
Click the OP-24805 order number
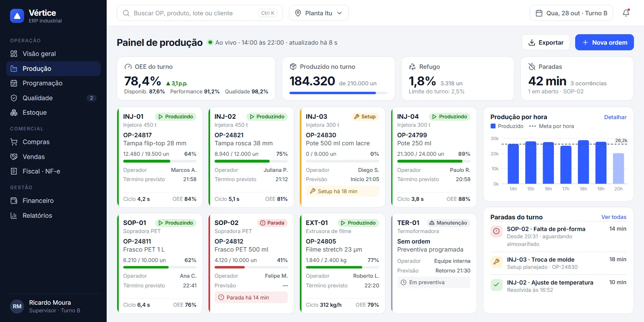321,242
